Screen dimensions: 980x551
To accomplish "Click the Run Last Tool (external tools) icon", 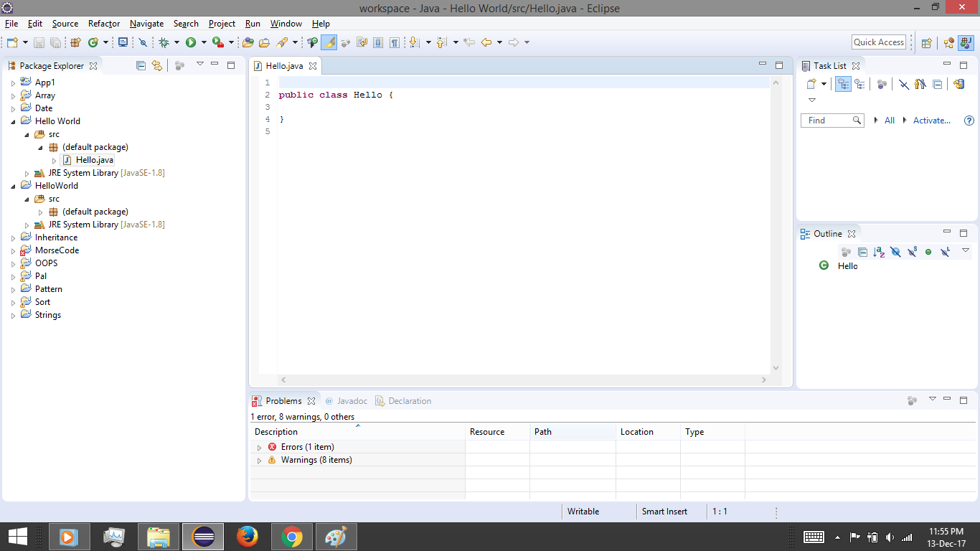I will click(x=217, y=42).
